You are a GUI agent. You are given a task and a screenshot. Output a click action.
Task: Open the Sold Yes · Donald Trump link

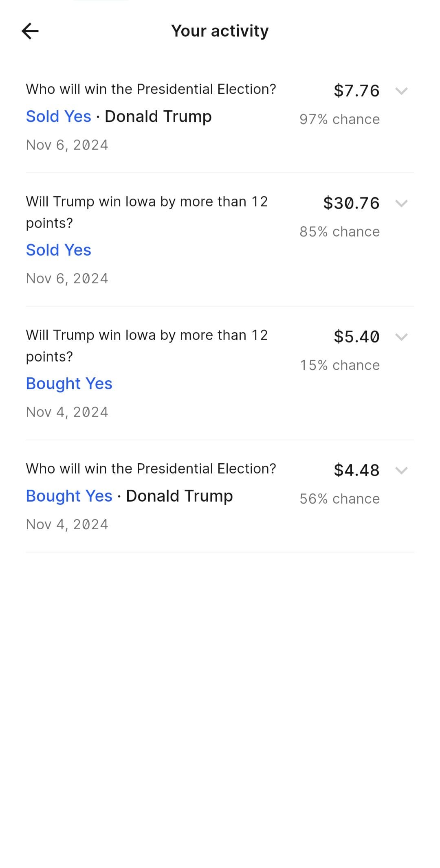pyautogui.click(x=119, y=116)
